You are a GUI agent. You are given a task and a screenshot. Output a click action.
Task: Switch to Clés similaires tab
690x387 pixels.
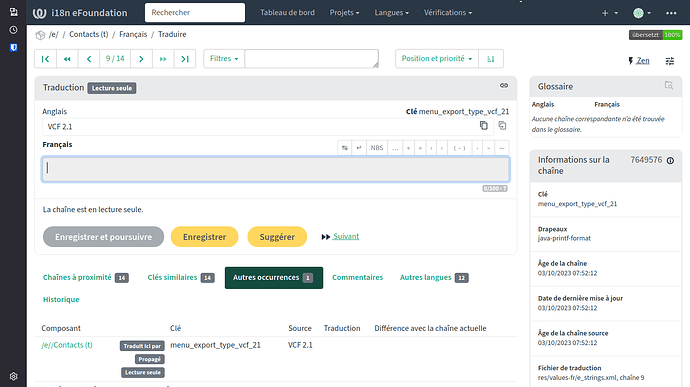tap(181, 277)
